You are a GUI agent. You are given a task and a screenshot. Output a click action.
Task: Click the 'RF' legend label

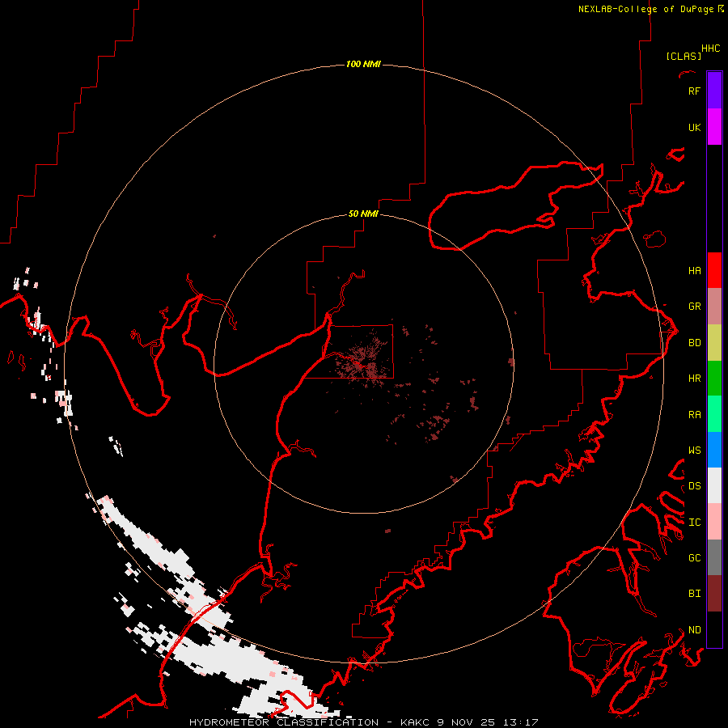(694, 91)
